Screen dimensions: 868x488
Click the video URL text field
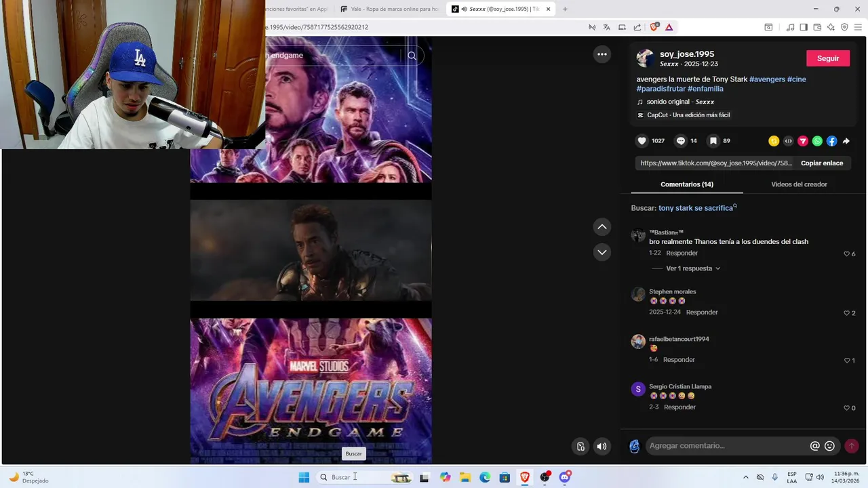click(715, 163)
